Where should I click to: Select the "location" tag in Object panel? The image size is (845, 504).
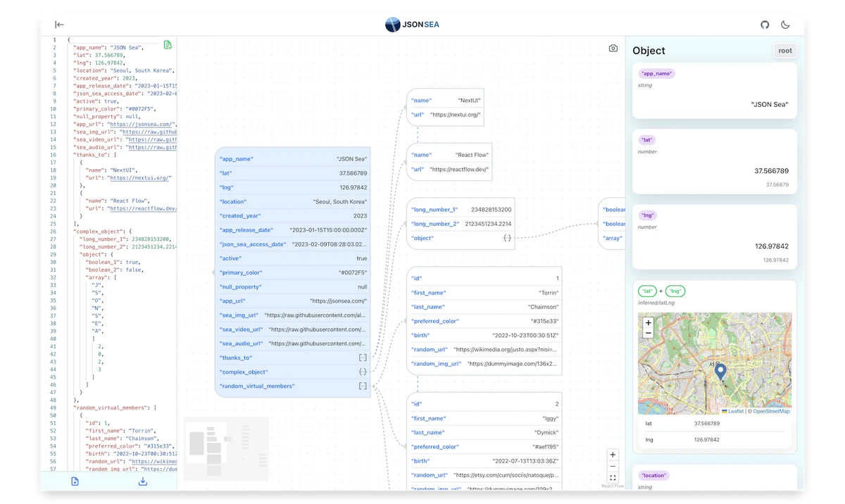pos(653,475)
